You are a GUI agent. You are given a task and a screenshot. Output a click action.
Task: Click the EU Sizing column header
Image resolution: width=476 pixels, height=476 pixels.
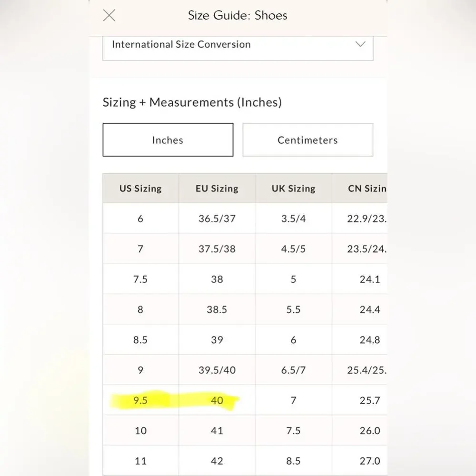(217, 188)
